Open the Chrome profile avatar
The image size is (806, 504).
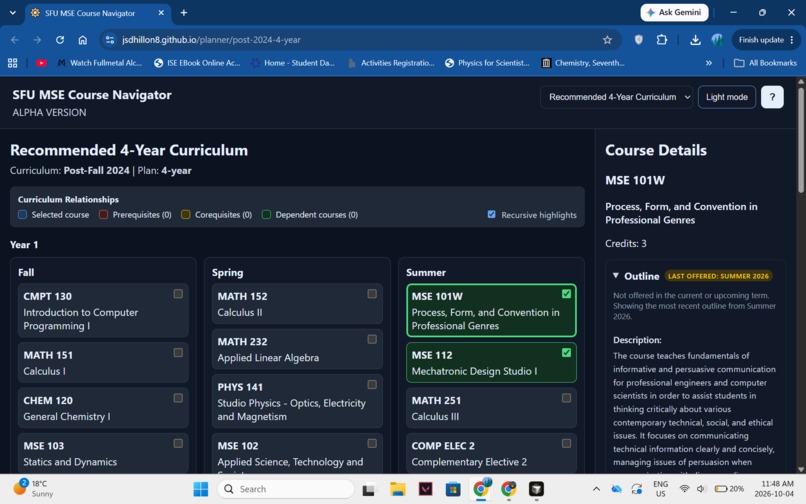tap(718, 40)
